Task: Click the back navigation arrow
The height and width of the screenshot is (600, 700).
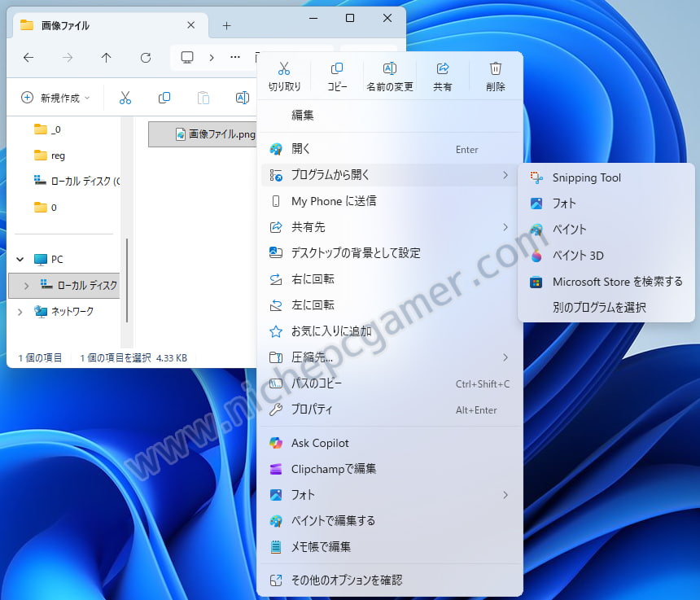Action: tap(28, 58)
